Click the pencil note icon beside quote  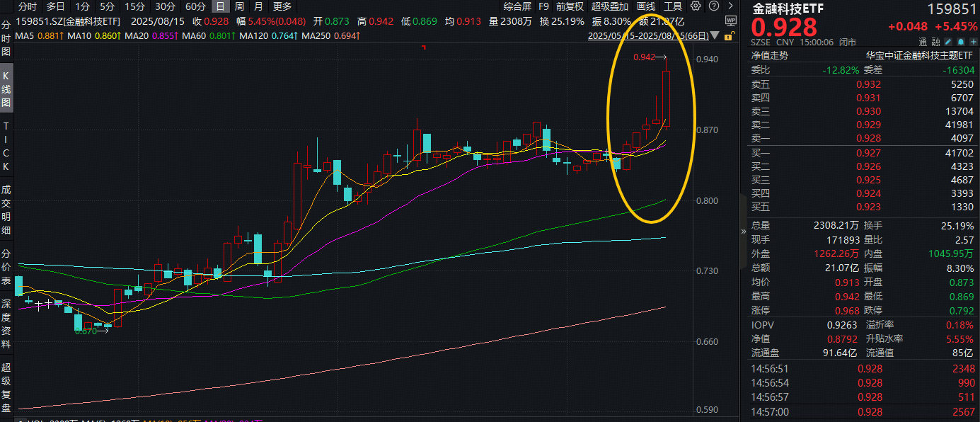click(x=948, y=42)
